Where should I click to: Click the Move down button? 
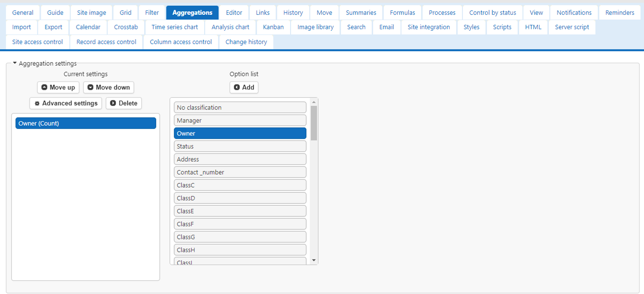pos(109,87)
